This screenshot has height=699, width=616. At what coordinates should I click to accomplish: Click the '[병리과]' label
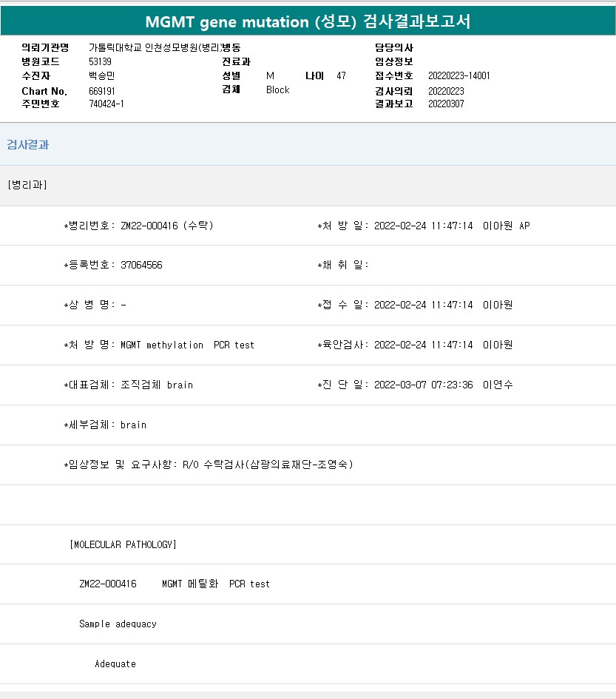click(27, 185)
